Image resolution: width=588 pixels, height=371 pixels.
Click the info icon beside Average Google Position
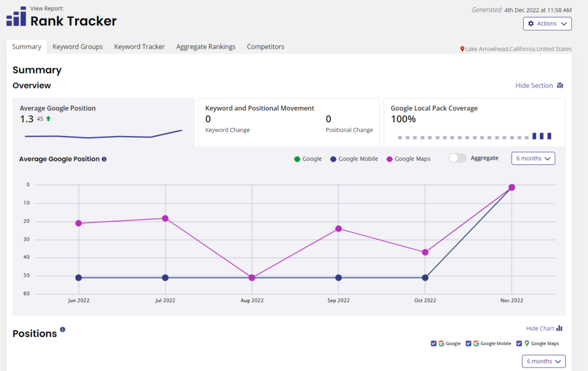(103, 159)
